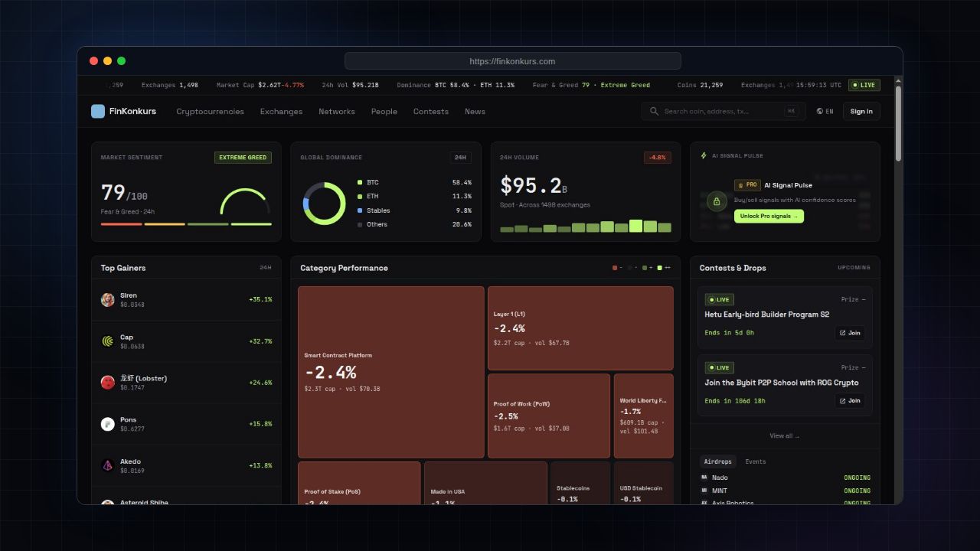The width and height of the screenshot is (980, 551).
Task: Click the MINT airdrop icon
Action: coord(704,491)
